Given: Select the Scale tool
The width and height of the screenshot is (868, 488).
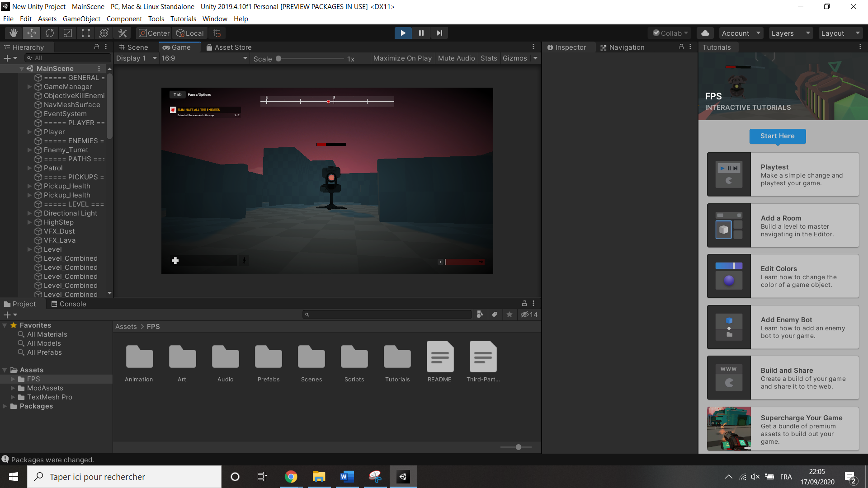Looking at the screenshot, I should tap(68, 33).
